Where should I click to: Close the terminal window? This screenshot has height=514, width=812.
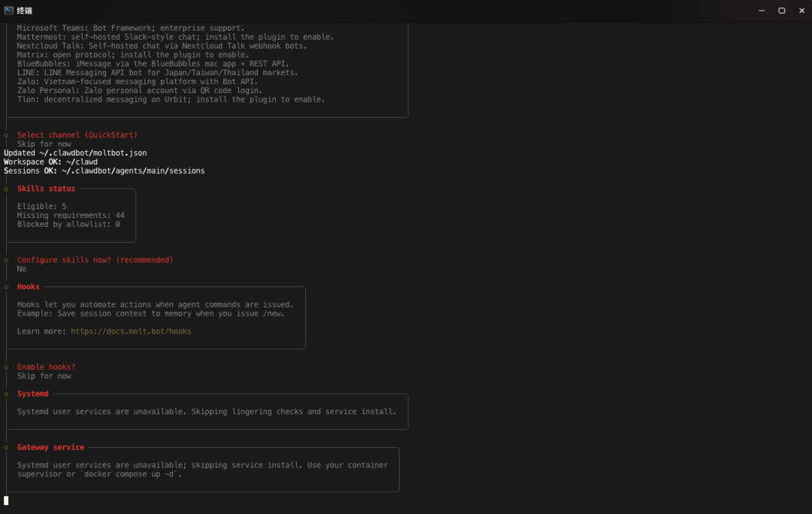(801, 11)
